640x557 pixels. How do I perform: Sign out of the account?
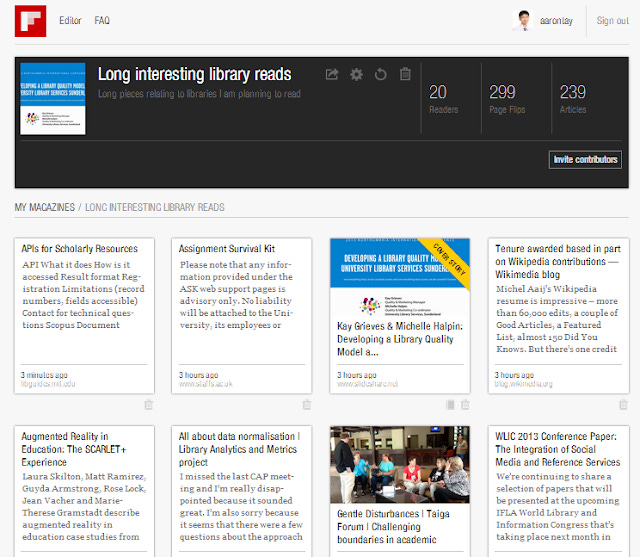(x=613, y=20)
